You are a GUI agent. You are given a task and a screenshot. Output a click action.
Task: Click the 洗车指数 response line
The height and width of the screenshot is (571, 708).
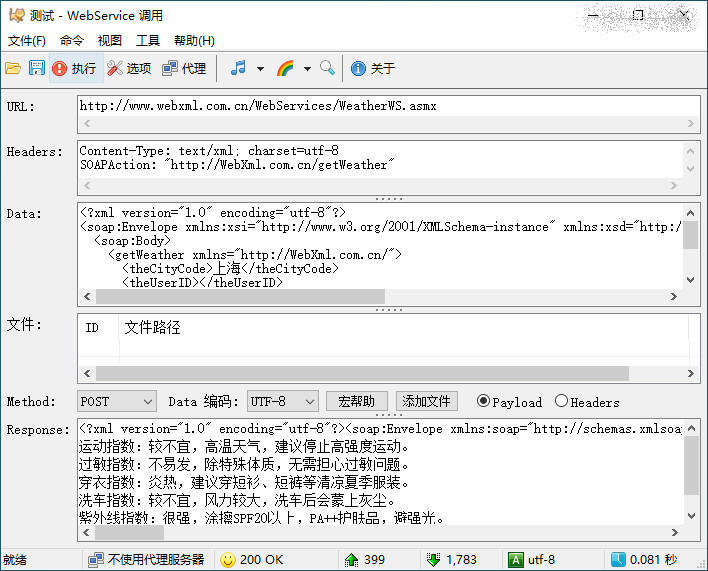pyautogui.click(x=237, y=500)
